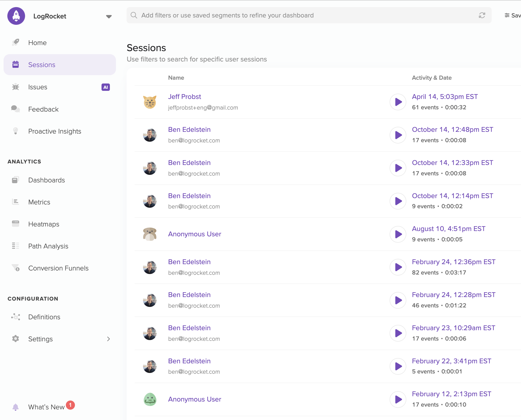
Task: Click the green monster avatar
Action: (150, 399)
